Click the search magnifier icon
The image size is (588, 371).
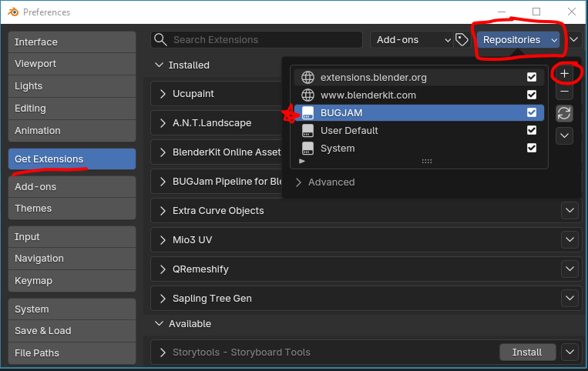tap(160, 40)
